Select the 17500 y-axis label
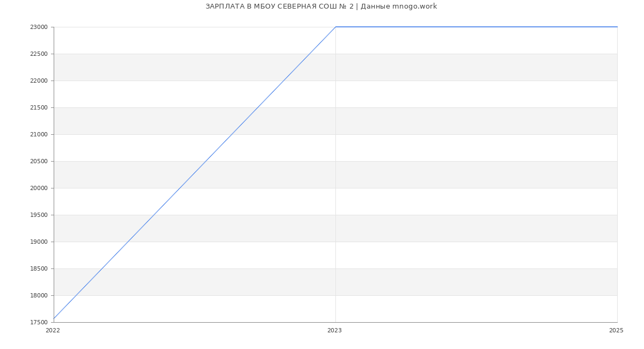The image size is (644, 349). pyautogui.click(x=39, y=323)
